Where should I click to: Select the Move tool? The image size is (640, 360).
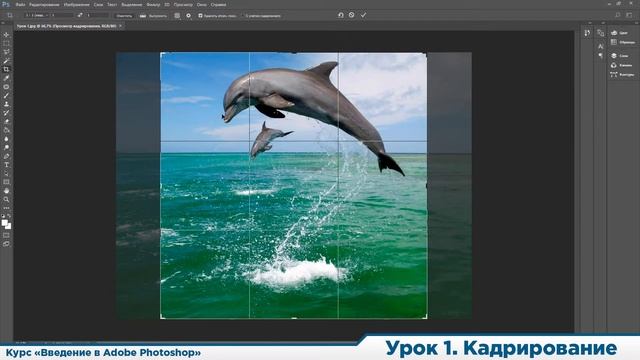[x=6, y=35]
